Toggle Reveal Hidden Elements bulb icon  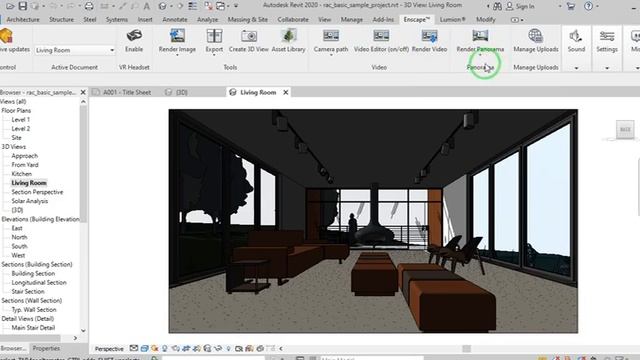tap(229, 349)
